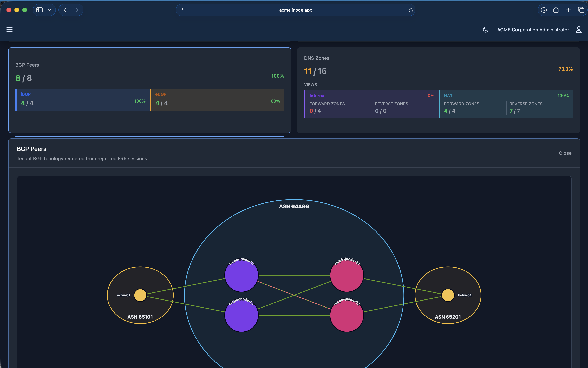Screen dimensions: 588x368
Task: Click the acme.jnode.app address bar
Action: click(x=296, y=10)
